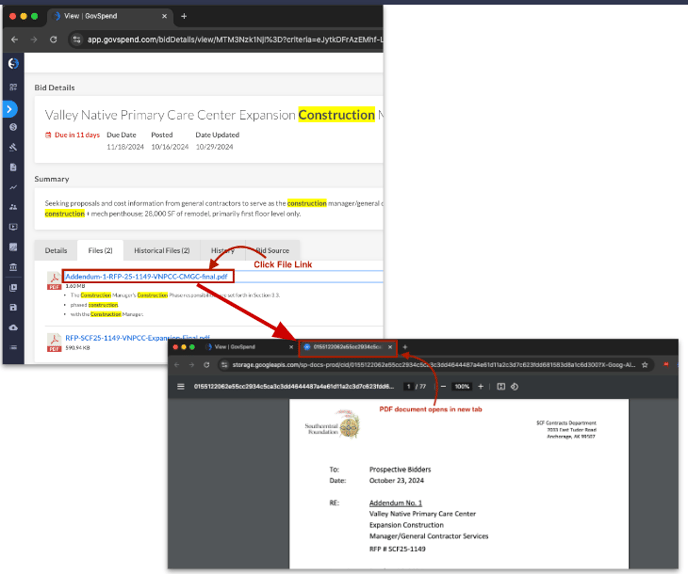This screenshot has height=574, width=688.
Task: Open the dollar-sign spending icon in sidebar
Action: [13, 127]
